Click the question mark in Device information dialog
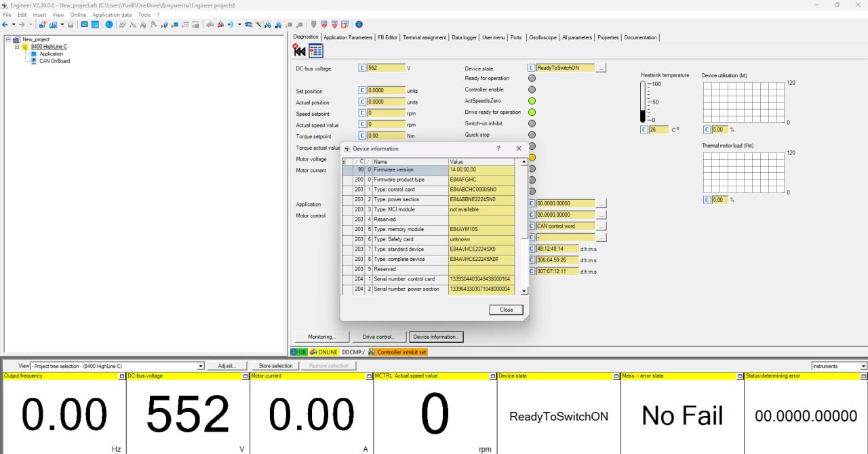 pos(498,148)
